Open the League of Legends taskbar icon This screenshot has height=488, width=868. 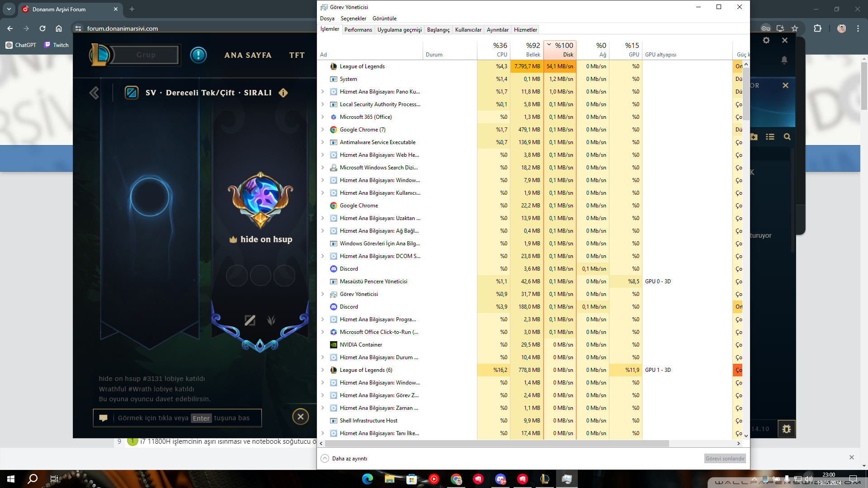[544, 479]
